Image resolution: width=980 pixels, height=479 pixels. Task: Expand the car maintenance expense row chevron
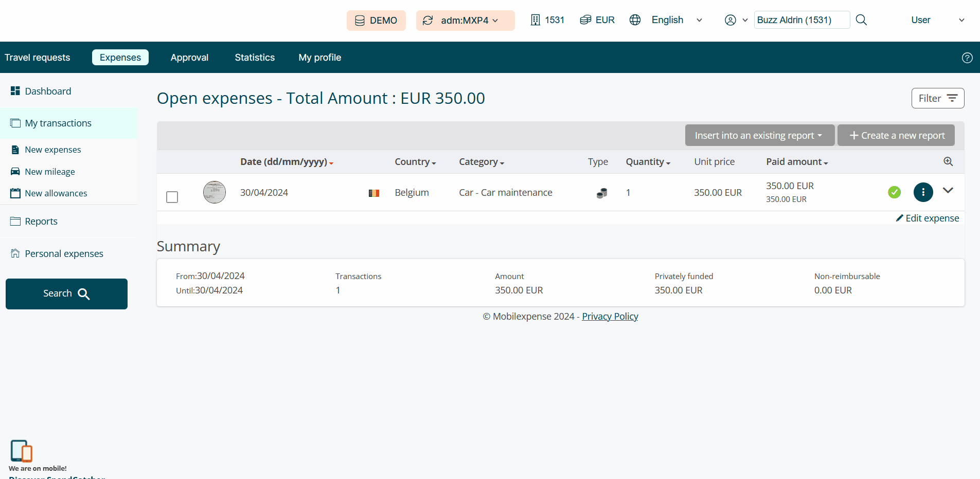pyautogui.click(x=948, y=190)
